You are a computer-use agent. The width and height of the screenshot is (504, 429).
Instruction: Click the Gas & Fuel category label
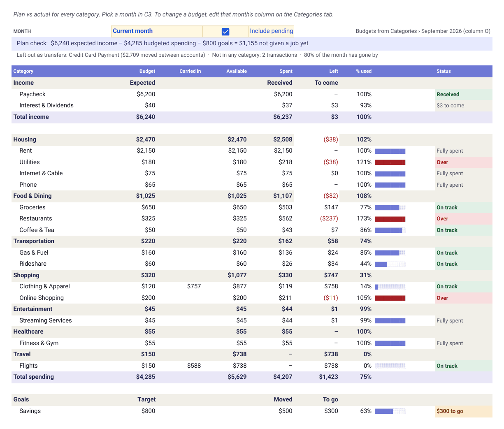point(34,253)
